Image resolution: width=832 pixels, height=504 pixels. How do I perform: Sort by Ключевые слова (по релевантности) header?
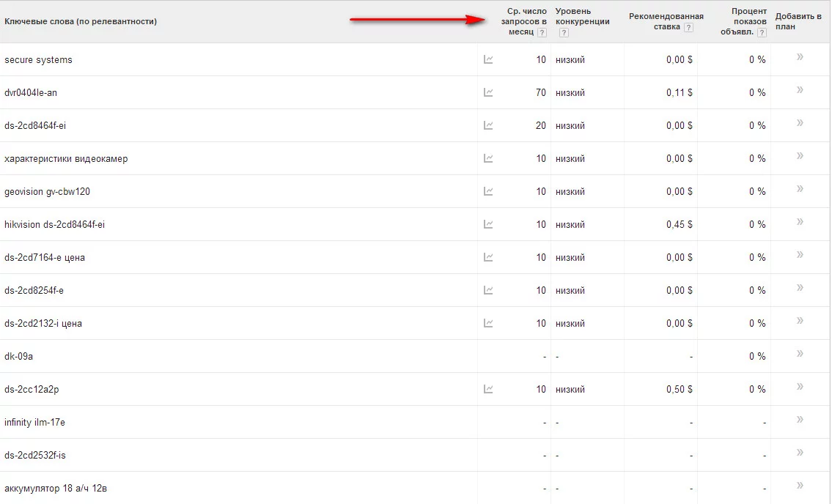[x=81, y=21]
